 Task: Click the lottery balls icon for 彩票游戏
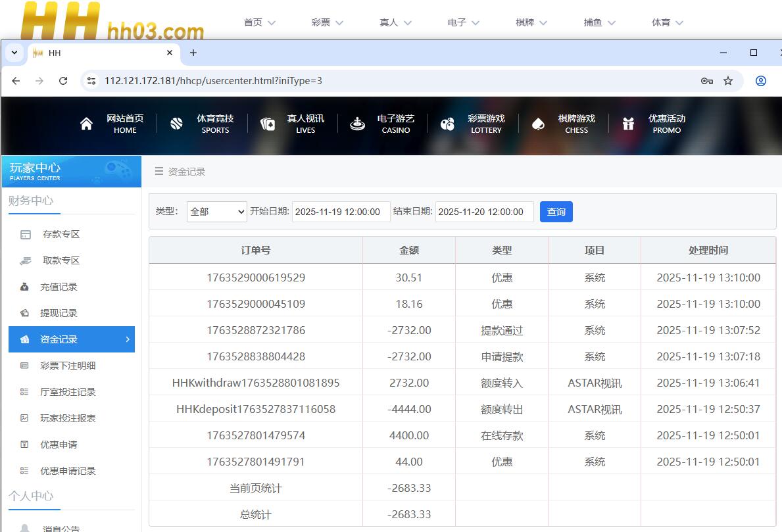click(x=447, y=124)
